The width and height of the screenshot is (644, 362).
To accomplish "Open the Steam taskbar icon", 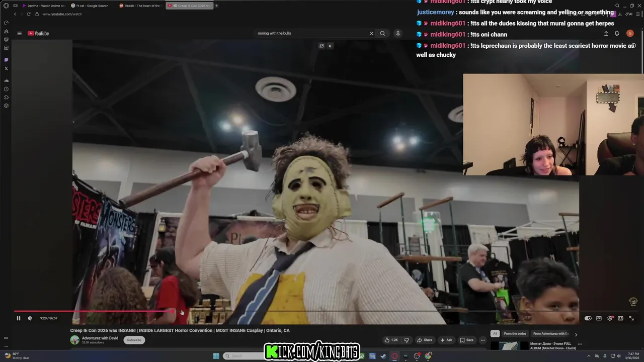I will (383, 356).
